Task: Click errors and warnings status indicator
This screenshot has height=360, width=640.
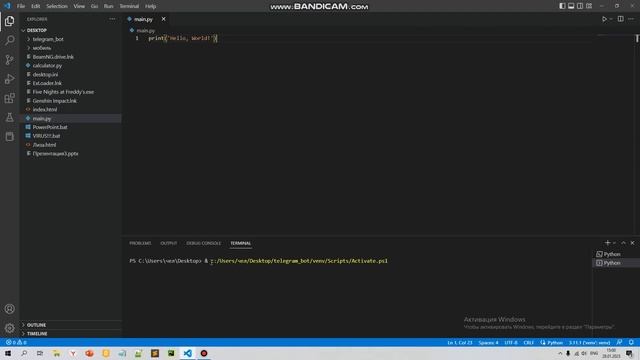Action: (16, 342)
